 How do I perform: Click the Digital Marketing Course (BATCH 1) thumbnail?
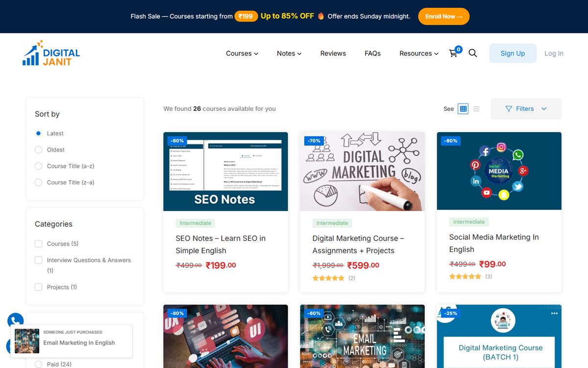[499, 336]
